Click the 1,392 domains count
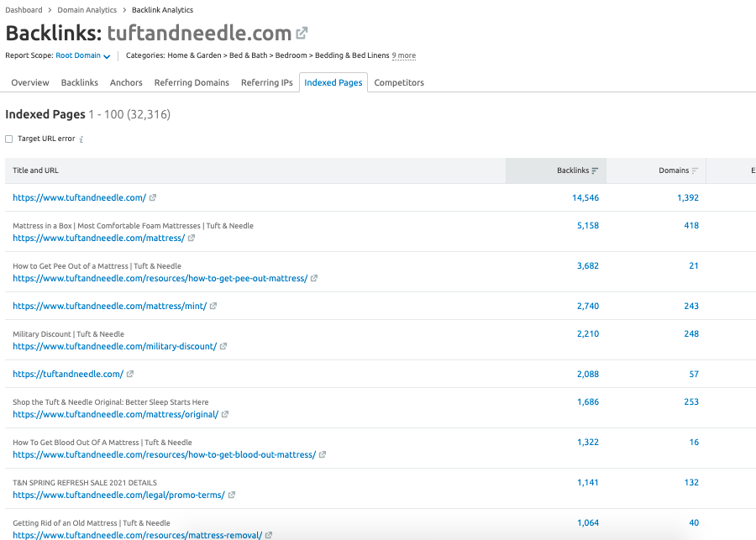 point(687,198)
